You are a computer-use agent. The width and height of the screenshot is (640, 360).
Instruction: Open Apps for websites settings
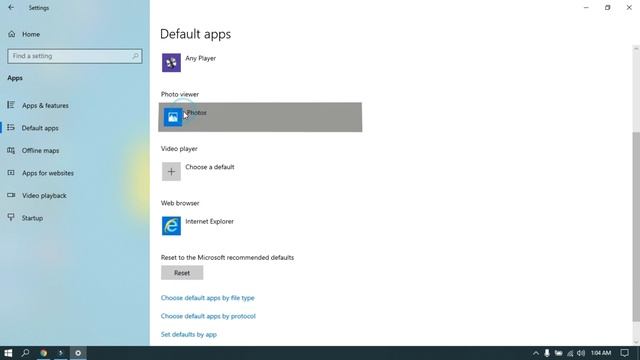point(48,173)
